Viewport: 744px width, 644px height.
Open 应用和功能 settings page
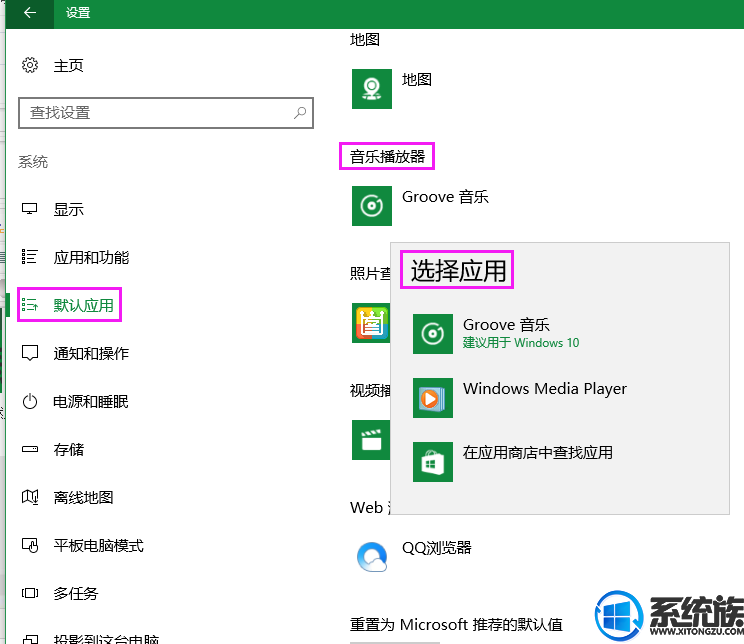91,257
